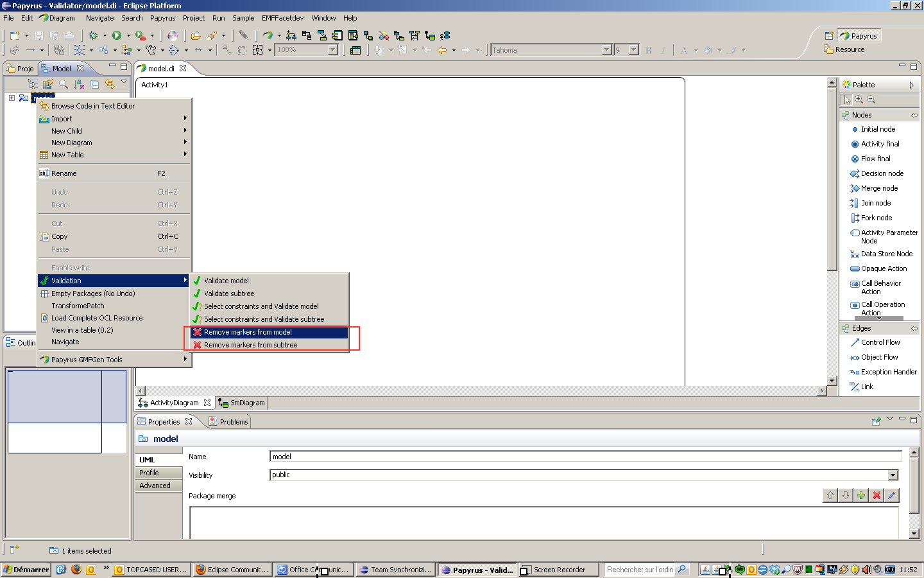Screen dimensions: 924x578
Task: Open the Model explorer view menu arrow
Action: pos(124,82)
